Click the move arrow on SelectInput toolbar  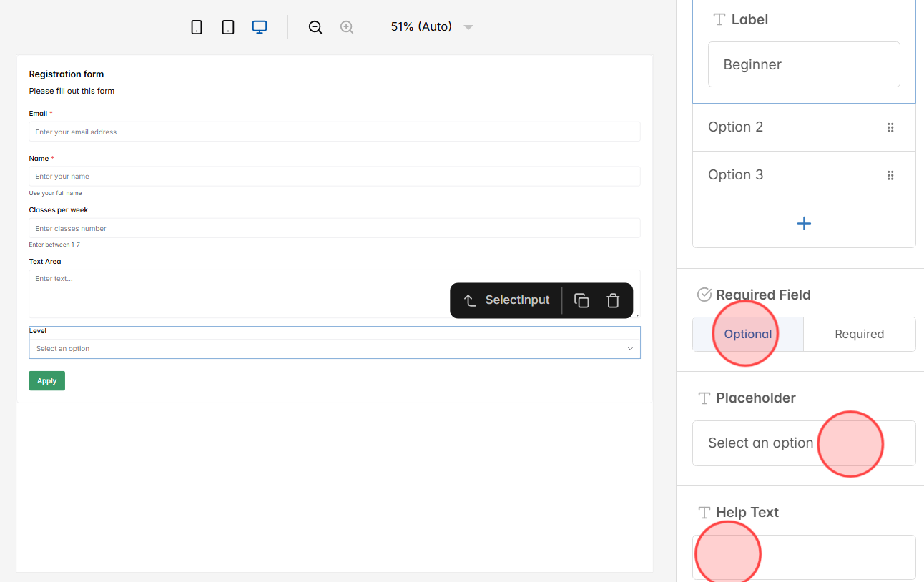click(470, 300)
